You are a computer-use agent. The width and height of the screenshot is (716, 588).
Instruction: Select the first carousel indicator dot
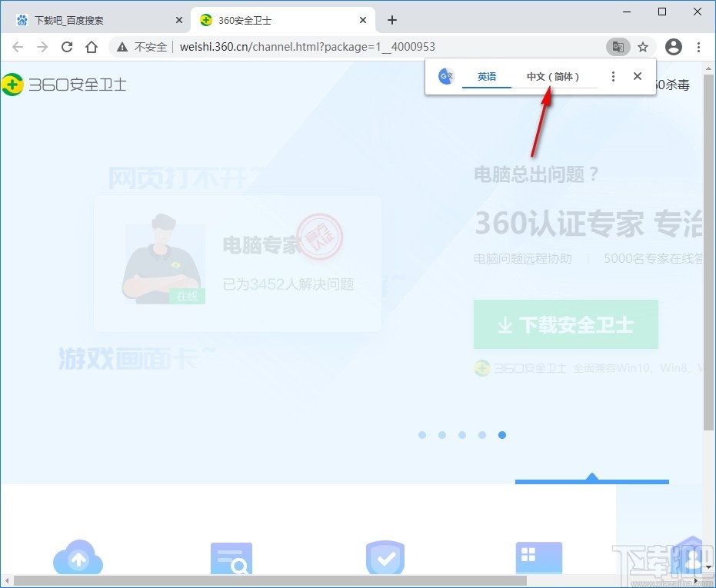(422, 435)
